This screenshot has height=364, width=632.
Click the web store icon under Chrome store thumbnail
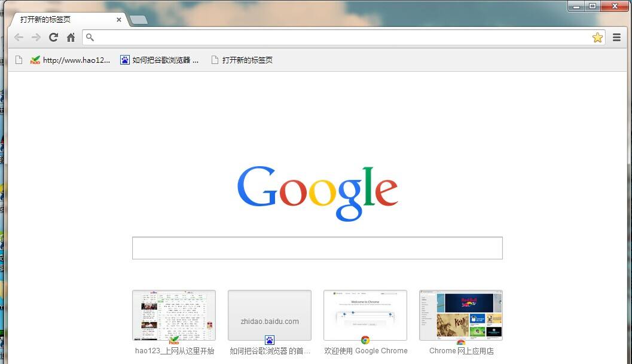(x=461, y=342)
